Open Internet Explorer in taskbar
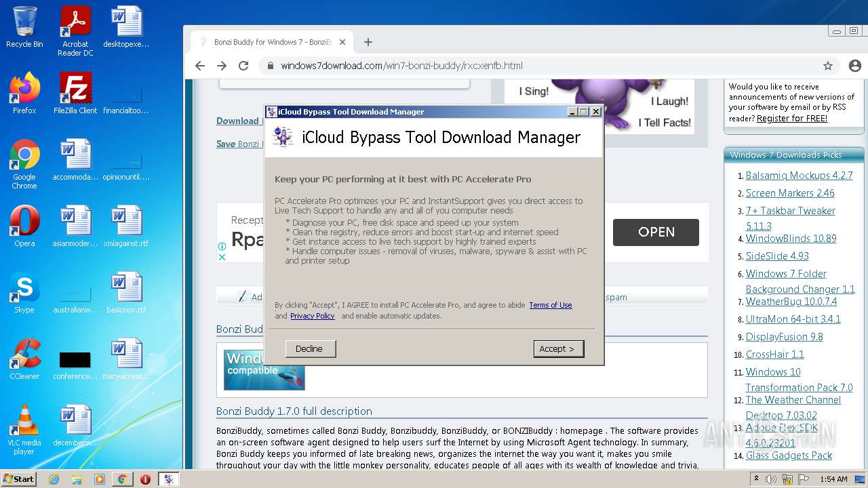Viewport: 868px width, 488px height. pos(54,479)
